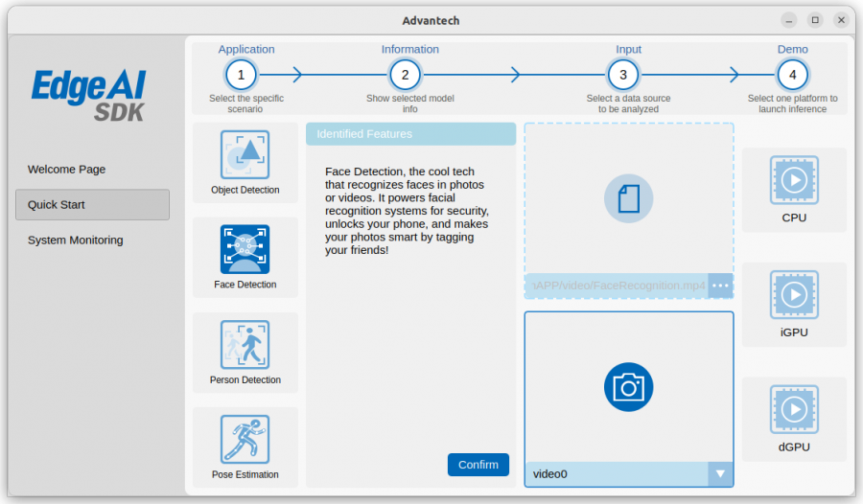Click step 1 Application circle

[241, 75]
